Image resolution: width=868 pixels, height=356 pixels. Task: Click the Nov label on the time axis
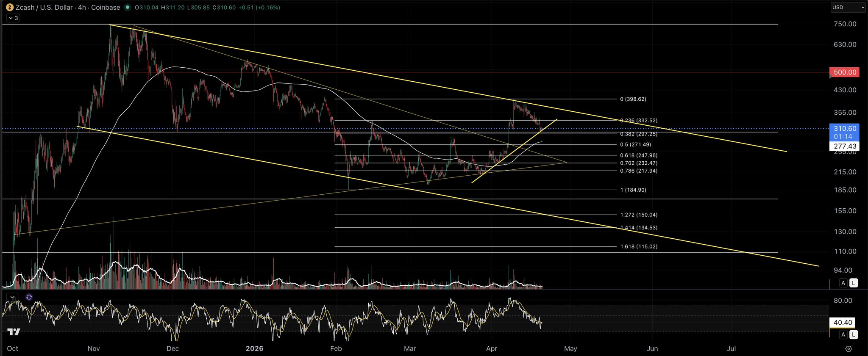pos(94,349)
